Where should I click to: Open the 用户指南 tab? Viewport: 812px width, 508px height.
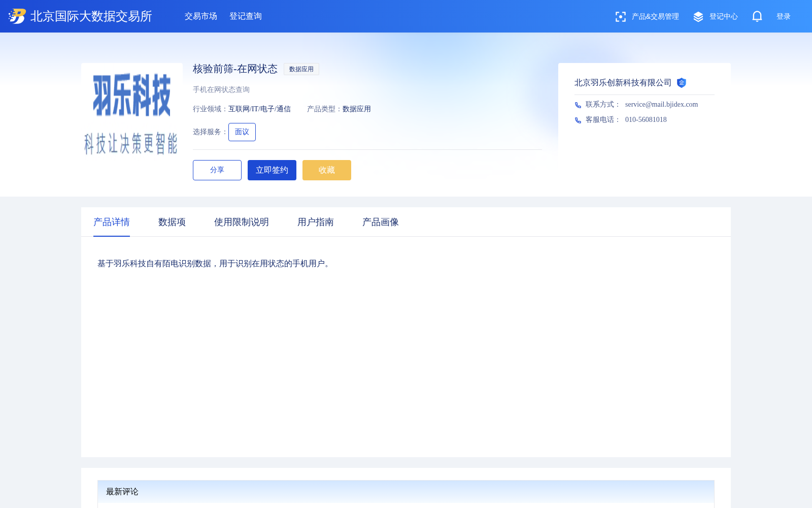(x=316, y=222)
